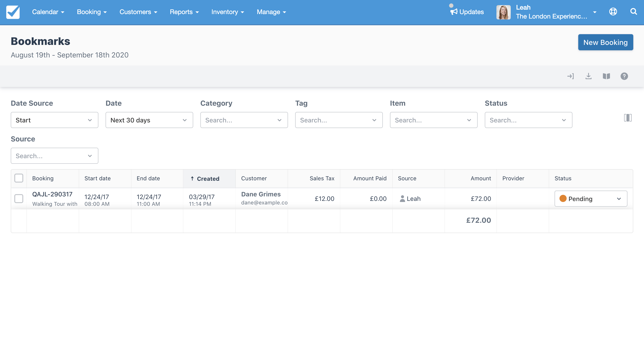
Task: Tick the checkbox for booking QAJL-290317
Action: pyautogui.click(x=19, y=199)
